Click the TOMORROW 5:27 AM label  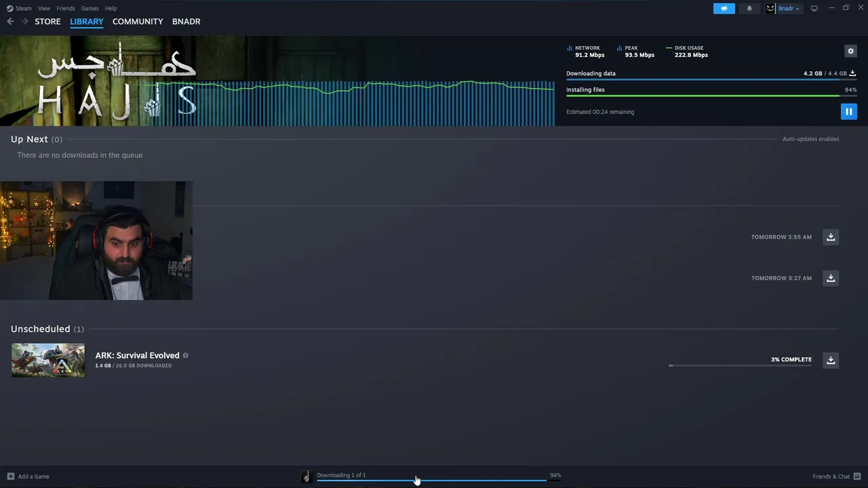pyautogui.click(x=781, y=278)
